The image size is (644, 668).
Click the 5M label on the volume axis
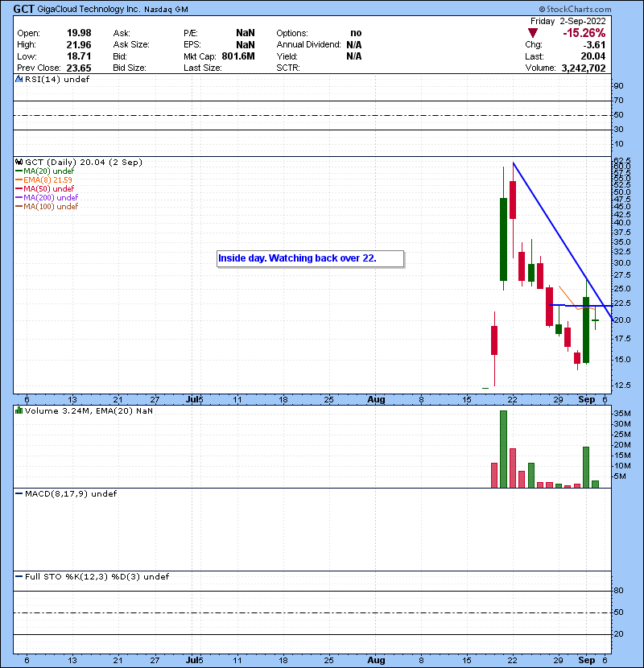click(620, 476)
